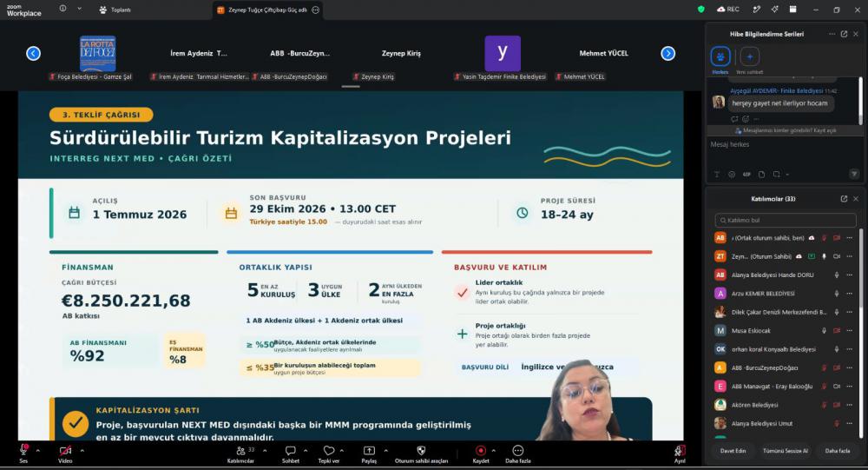Open more options in chat panel header
Screen dimensions: 868x470
pos(832,34)
